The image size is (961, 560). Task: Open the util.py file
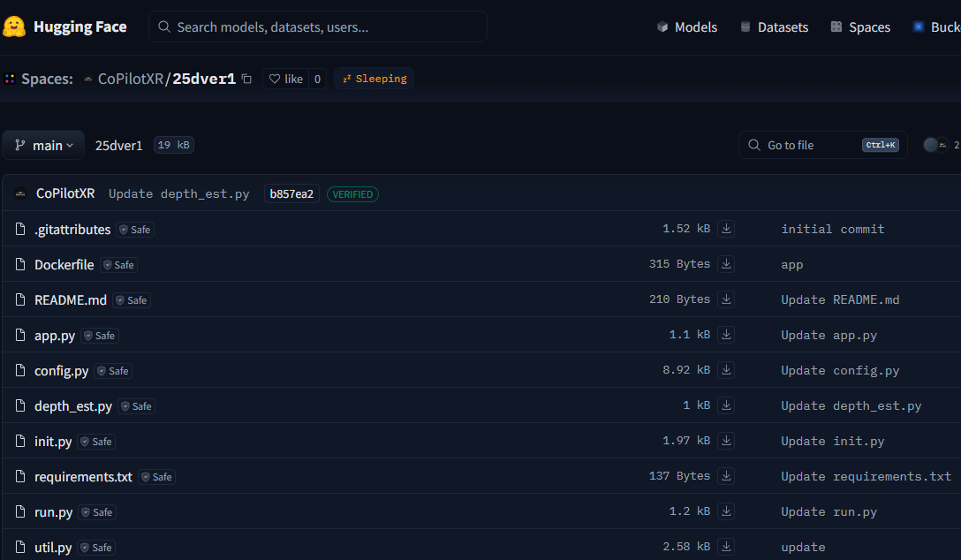tap(53, 548)
